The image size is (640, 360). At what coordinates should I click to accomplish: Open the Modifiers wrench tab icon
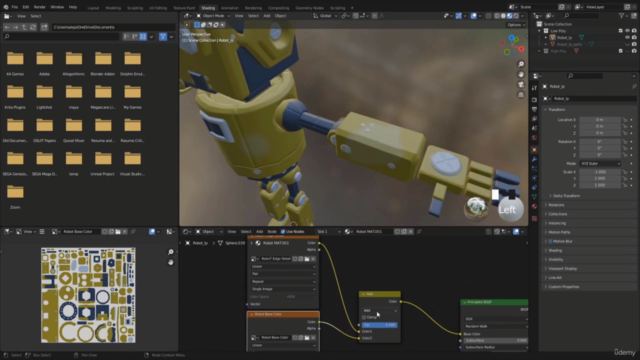coord(534,159)
